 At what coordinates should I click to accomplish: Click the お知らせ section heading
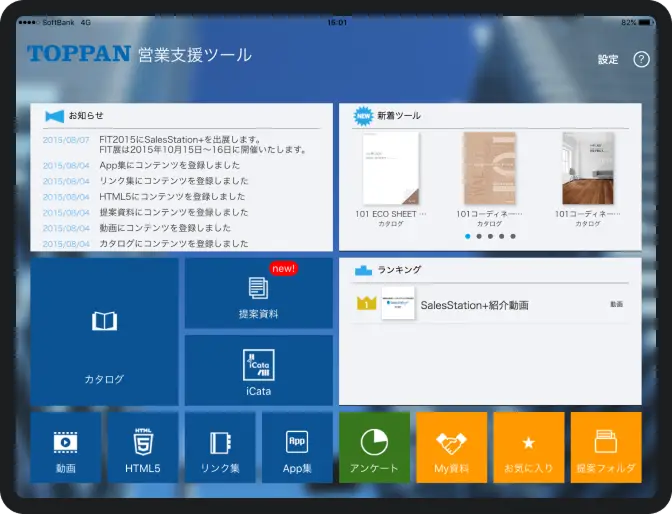click(86, 115)
